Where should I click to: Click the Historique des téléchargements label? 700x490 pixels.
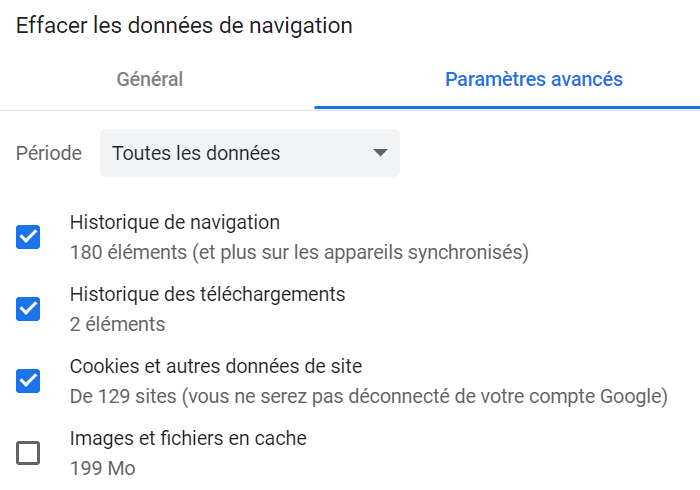pos(207,294)
